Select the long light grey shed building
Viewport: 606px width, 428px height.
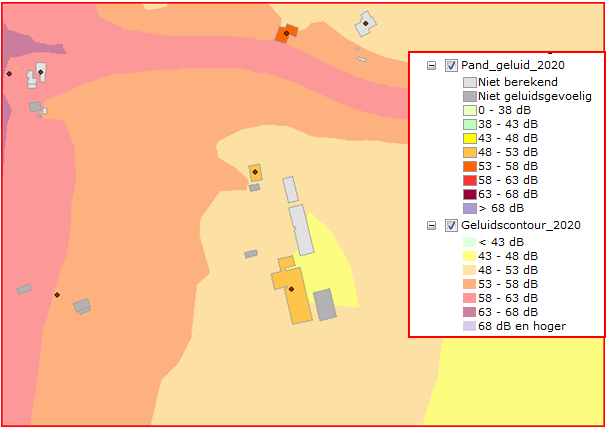click(x=302, y=230)
